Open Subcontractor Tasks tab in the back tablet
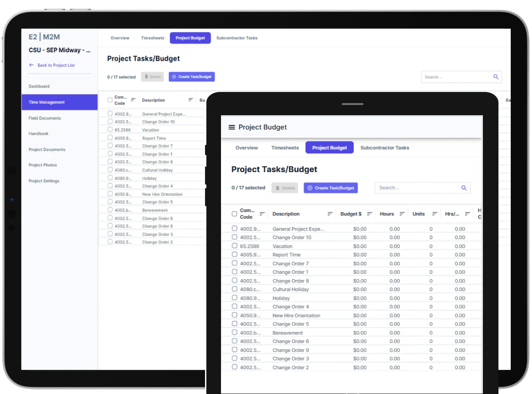 click(x=237, y=38)
